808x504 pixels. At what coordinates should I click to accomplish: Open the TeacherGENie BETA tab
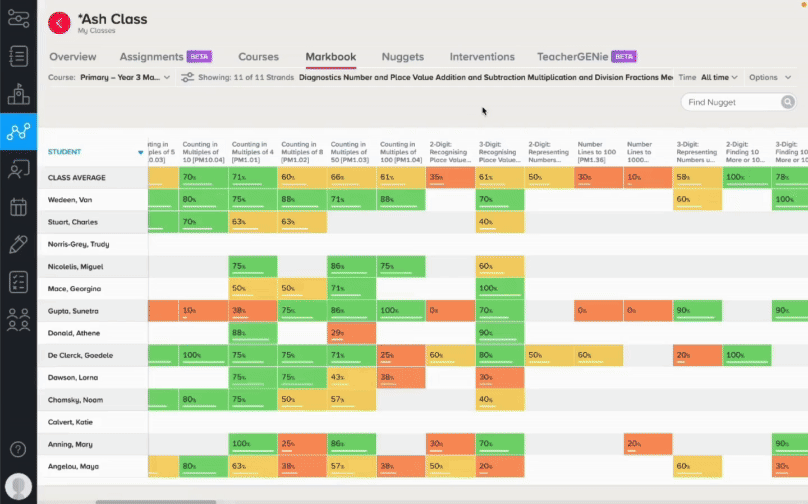[x=586, y=57]
